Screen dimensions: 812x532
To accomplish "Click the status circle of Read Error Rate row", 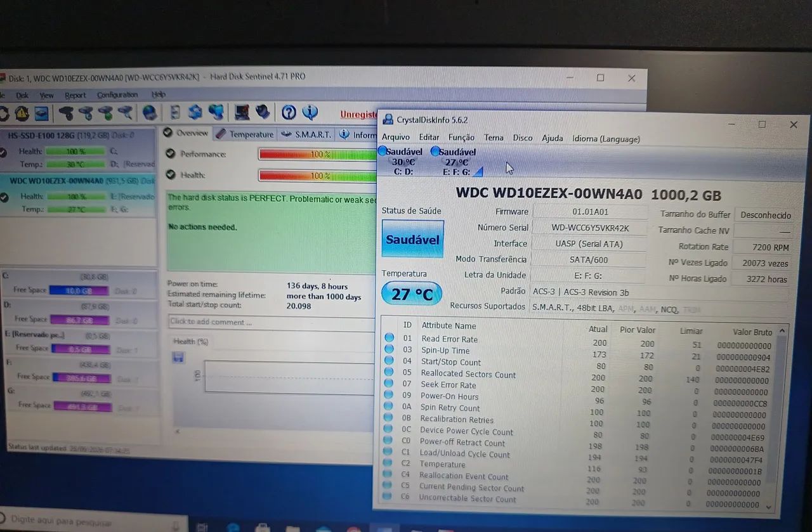I will pyautogui.click(x=389, y=338).
